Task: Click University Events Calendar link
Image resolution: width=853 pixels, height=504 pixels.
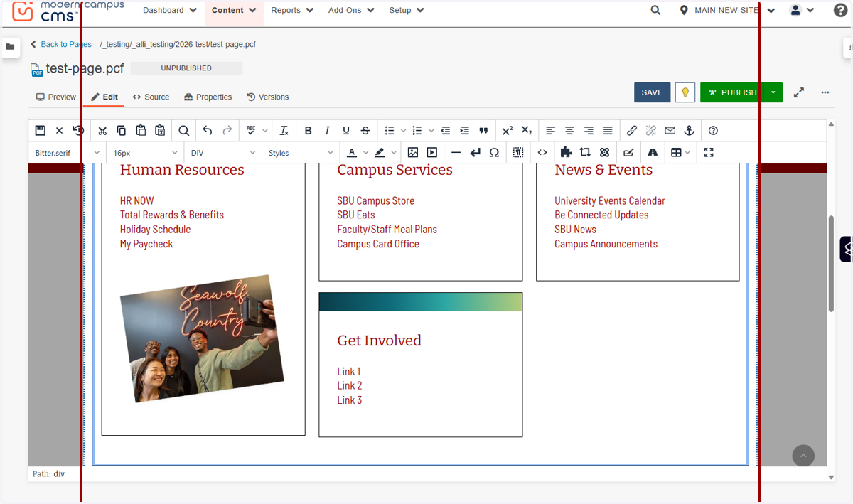Action: [x=610, y=200]
